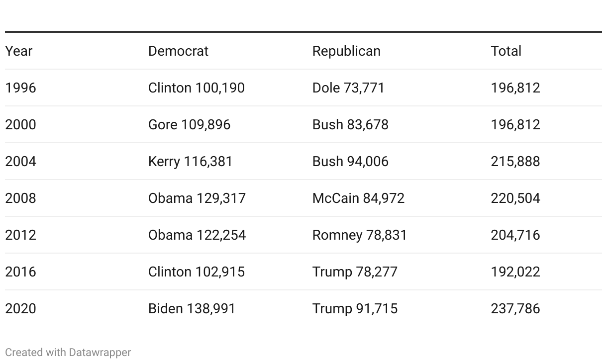Image resolution: width=607 pixels, height=364 pixels.
Task: Select the Gore 109,896 cell
Action: [190, 125]
